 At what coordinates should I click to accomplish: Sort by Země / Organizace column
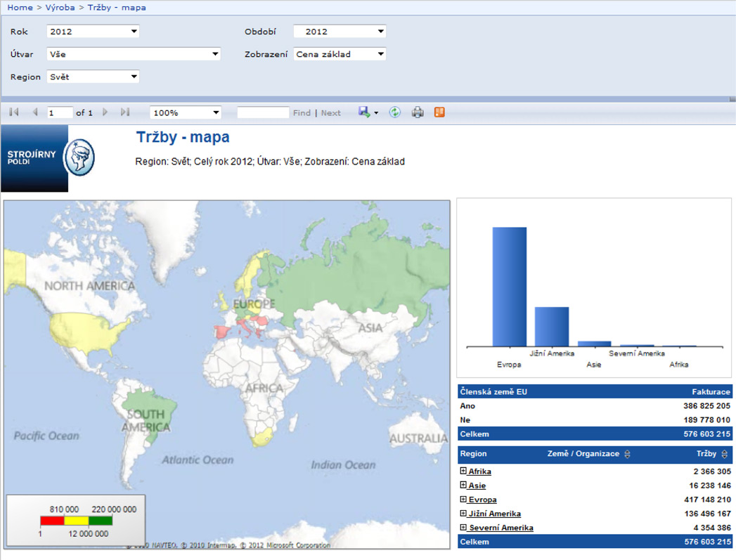pos(627,455)
